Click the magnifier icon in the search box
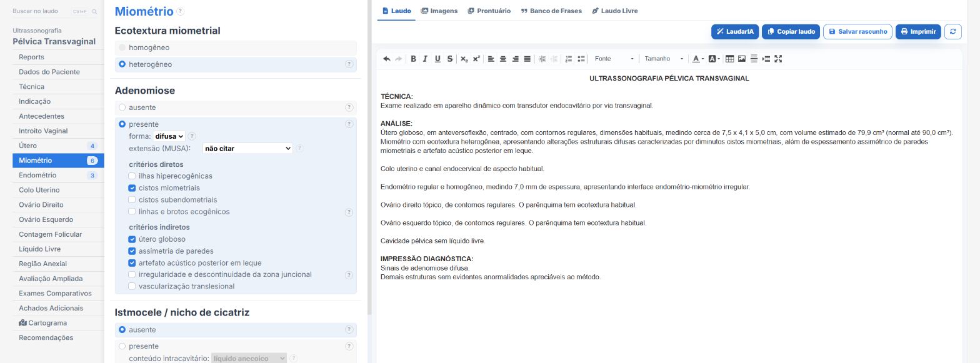 pos(94,12)
